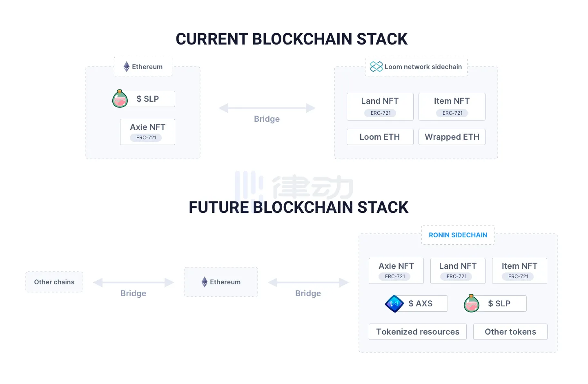Click the bridge arrow beside Other chains
This screenshot has height=384, width=588.
[134, 282]
